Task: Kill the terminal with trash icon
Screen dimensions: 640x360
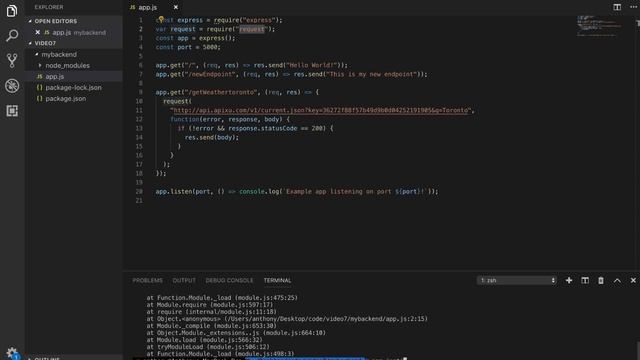Action: pos(601,280)
